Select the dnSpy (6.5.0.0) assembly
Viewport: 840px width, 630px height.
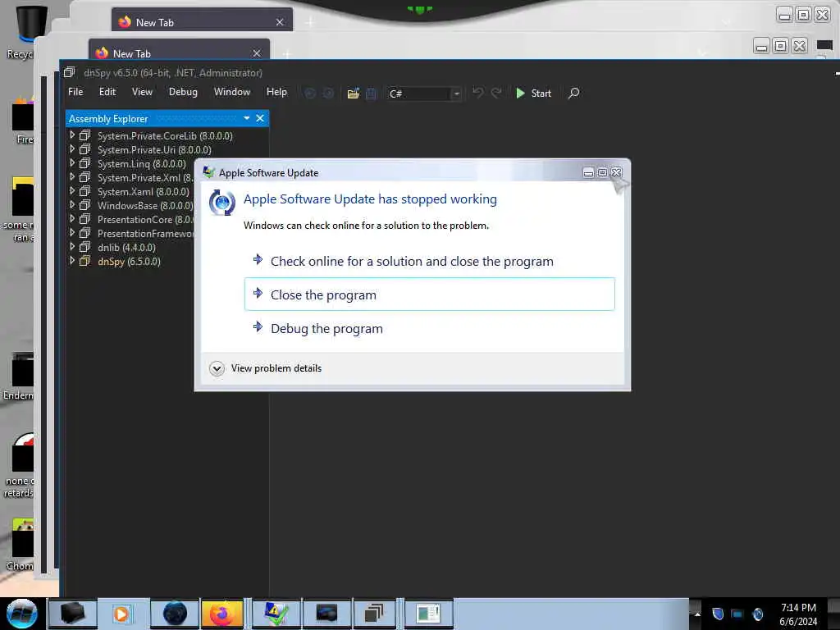tap(129, 262)
